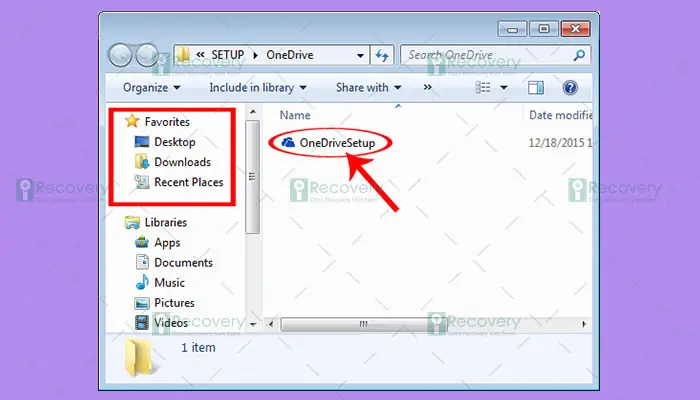Click the Favorites star icon
Viewport: 700px width, 400px height.
point(132,121)
